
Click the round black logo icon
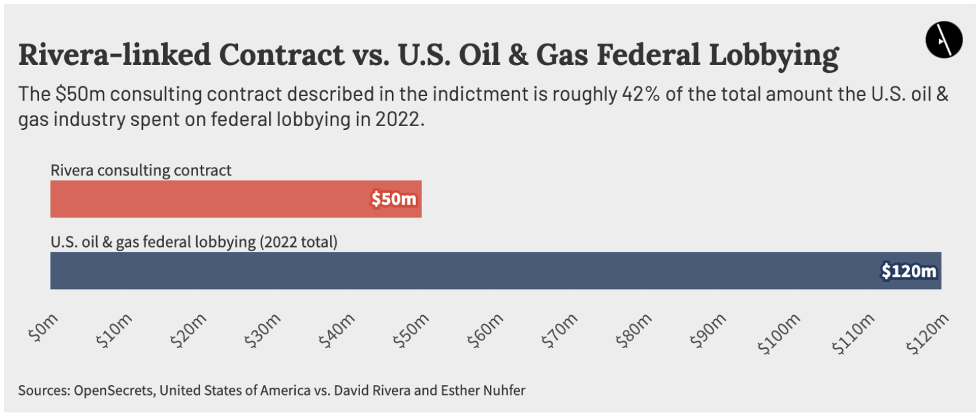coord(944,39)
